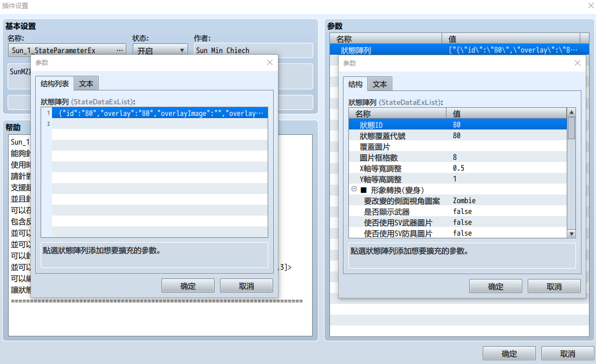Screen dimensions: 596x364
Task: Open 文本 tab beside 结构 tab
Action: pos(380,84)
